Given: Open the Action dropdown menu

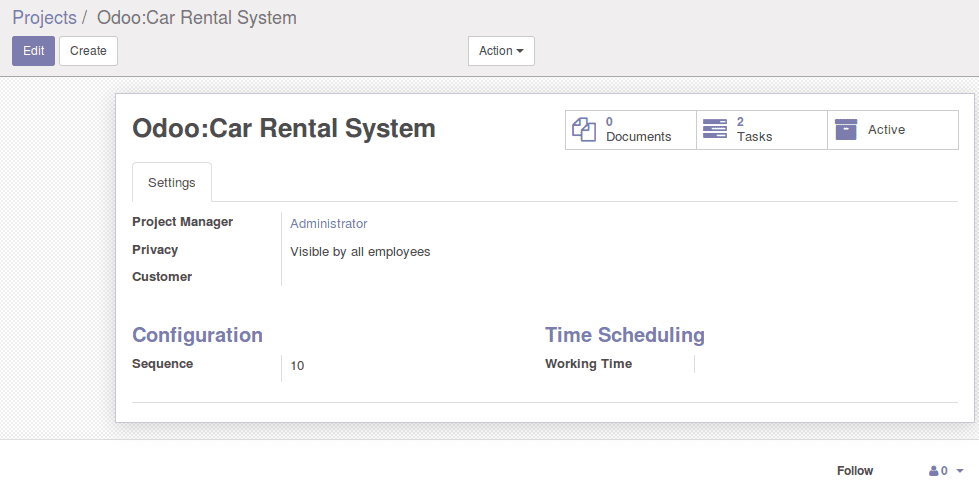Looking at the screenshot, I should click(501, 51).
